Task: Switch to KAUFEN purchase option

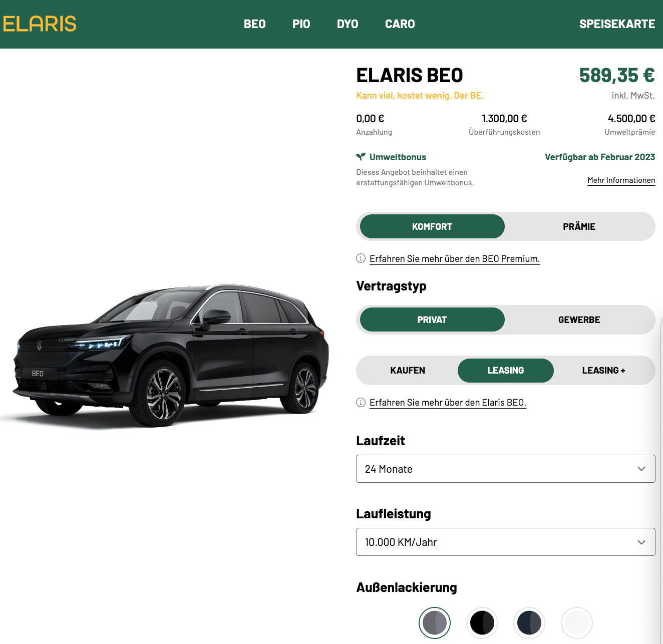Action: pyautogui.click(x=408, y=371)
